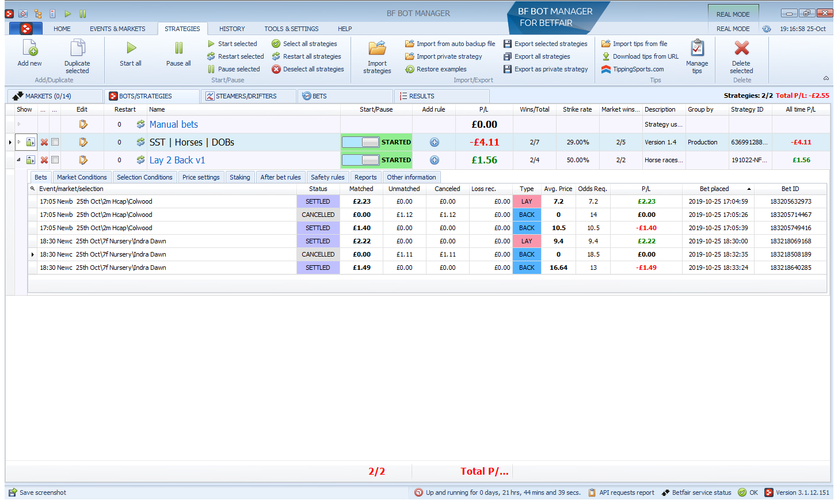Collapse the Lay 2 Back v1 details

[19, 160]
